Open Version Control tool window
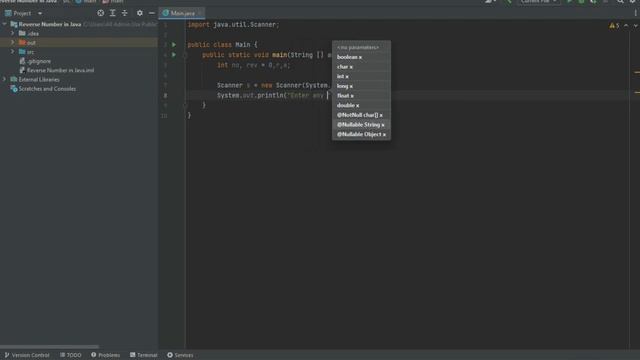The height and width of the screenshot is (360, 640). coord(27,355)
